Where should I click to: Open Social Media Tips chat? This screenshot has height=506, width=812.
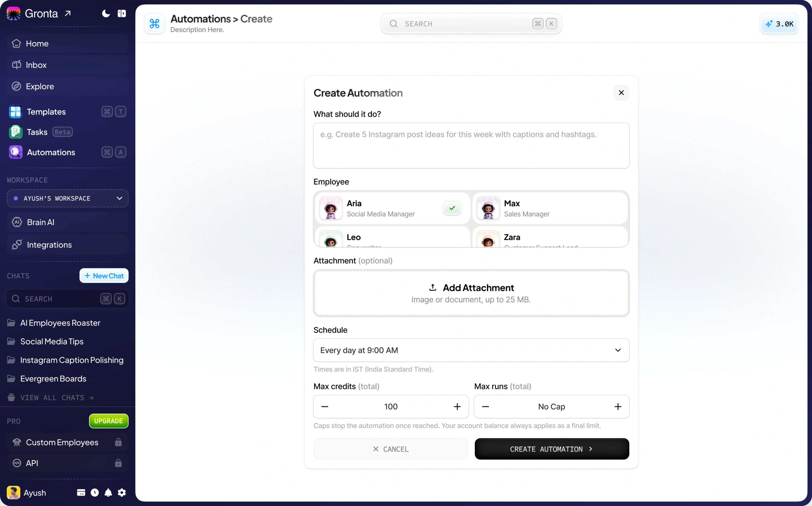(45, 341)
